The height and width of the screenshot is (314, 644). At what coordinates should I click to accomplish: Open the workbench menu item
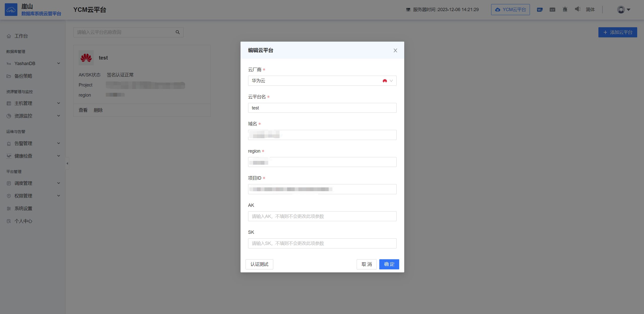click(21, 36)
